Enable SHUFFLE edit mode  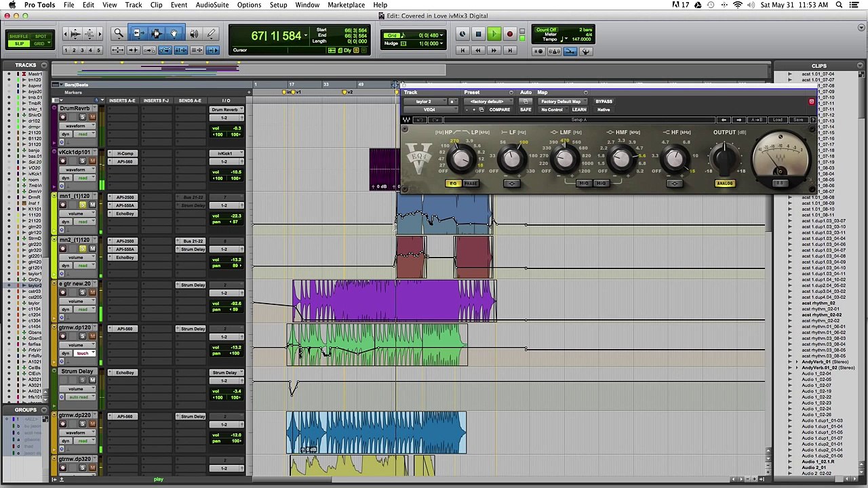pyautogui.click(x=19, y=36)
